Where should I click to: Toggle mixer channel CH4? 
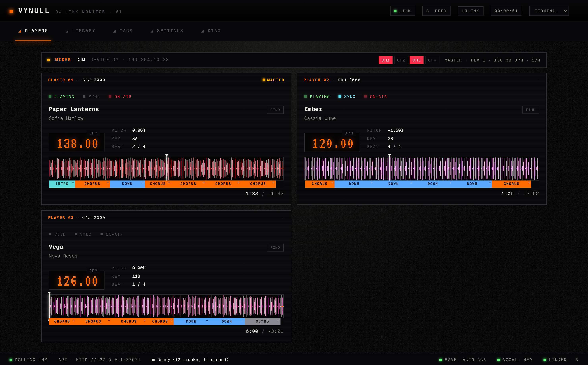pos(432,60)
